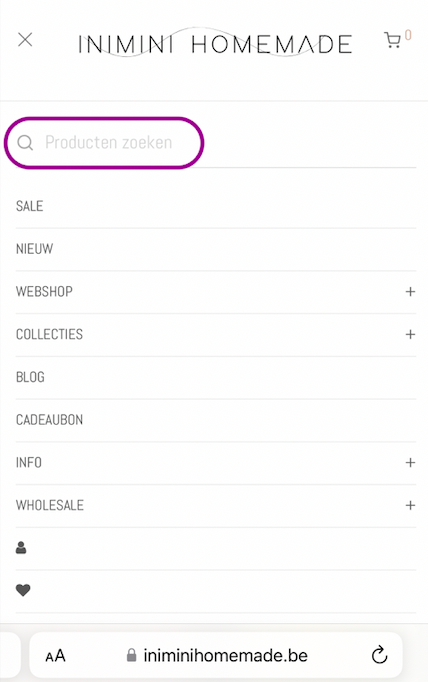Open the SALE menu item

tap(30, 206)
